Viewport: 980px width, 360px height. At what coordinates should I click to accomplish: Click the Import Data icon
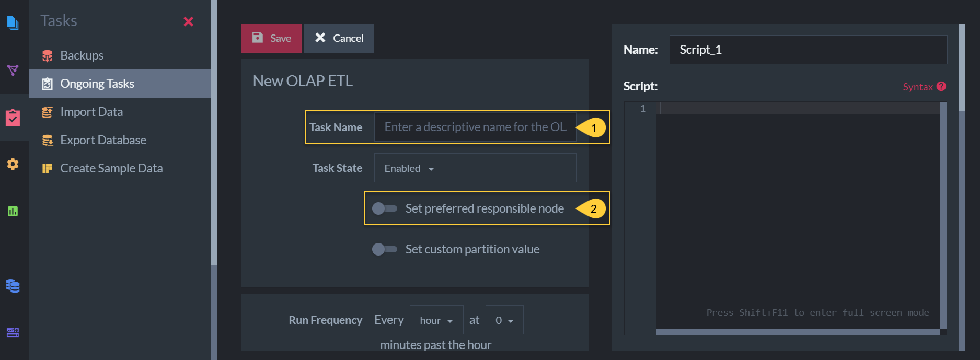47,112
